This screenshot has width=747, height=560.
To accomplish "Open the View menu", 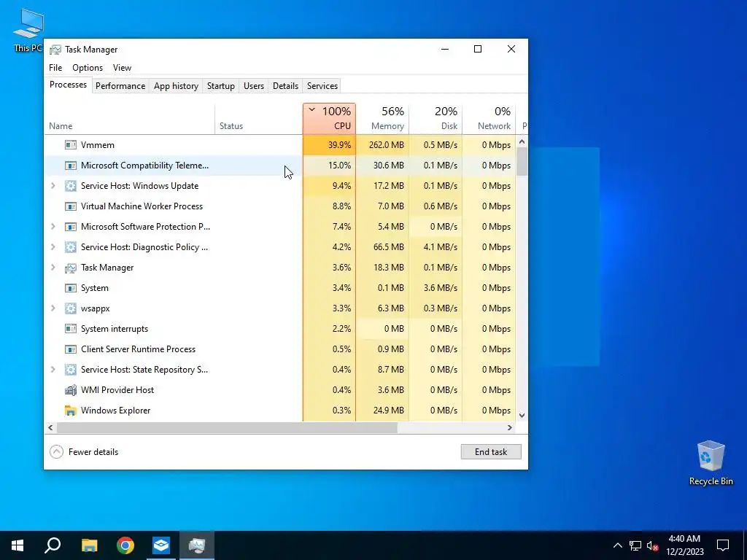I will [x=122, y=68].
